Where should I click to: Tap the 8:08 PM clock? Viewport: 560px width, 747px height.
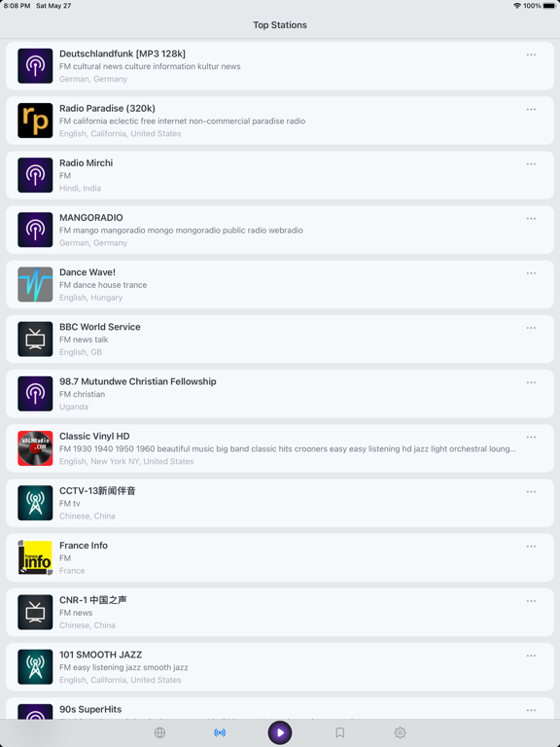[17, 6]
